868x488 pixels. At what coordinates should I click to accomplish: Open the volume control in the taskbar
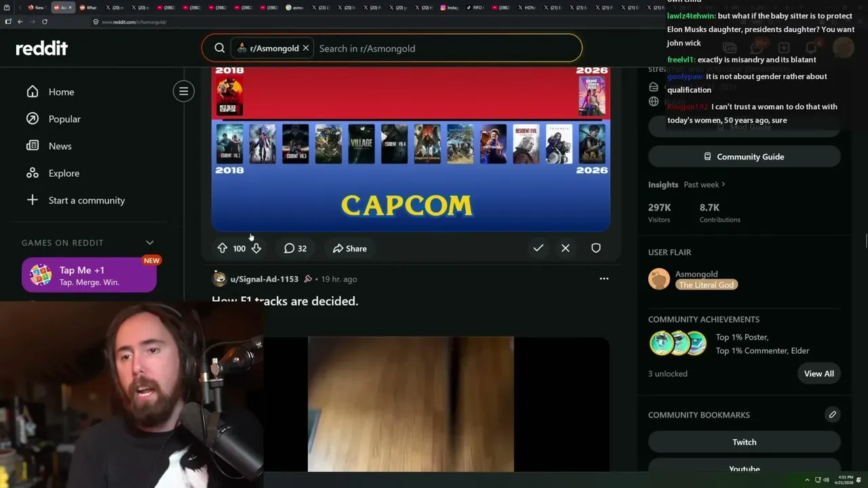[x=826, y=480]
